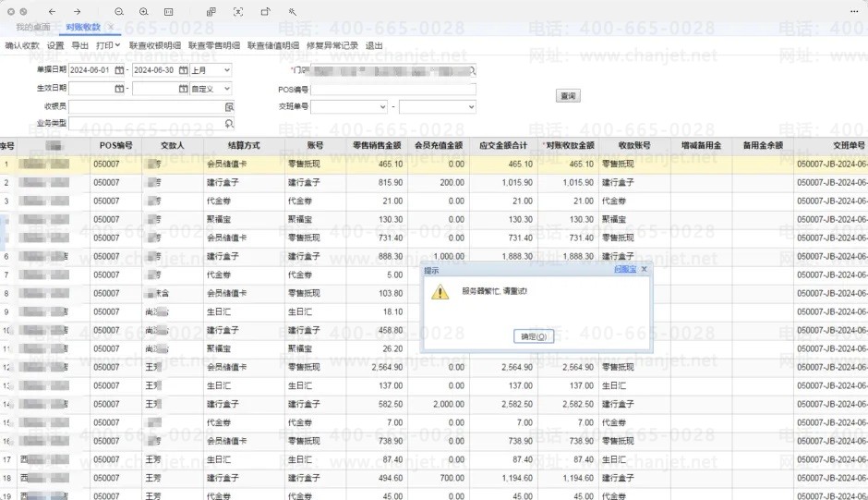Click the zoom in magnifier icon

143,12
